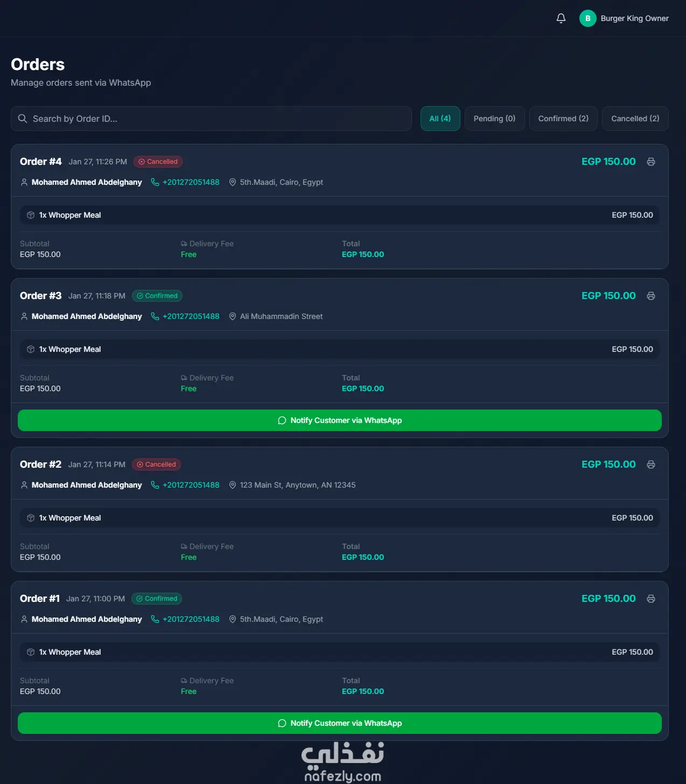Print Order #4 receipt
Screen dimensions: 686x784
point(651,162)
